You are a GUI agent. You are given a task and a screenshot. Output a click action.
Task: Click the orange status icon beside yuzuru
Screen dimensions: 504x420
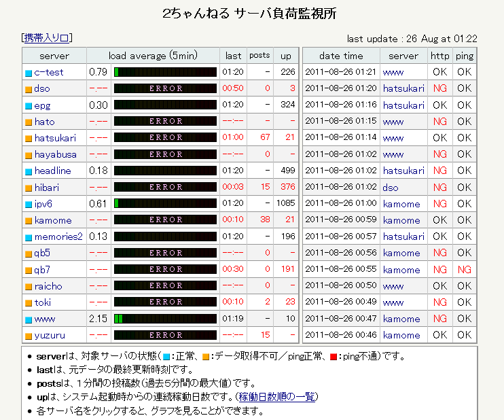click(29, 336)
